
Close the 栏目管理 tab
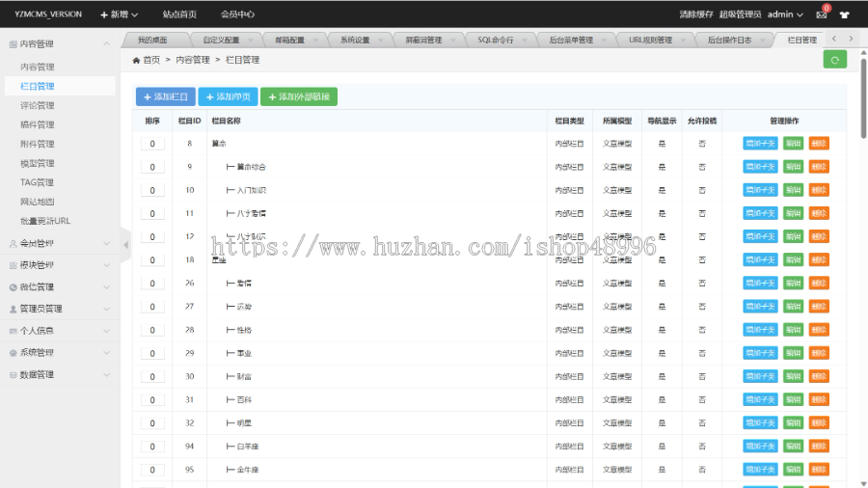click(825, 41)
